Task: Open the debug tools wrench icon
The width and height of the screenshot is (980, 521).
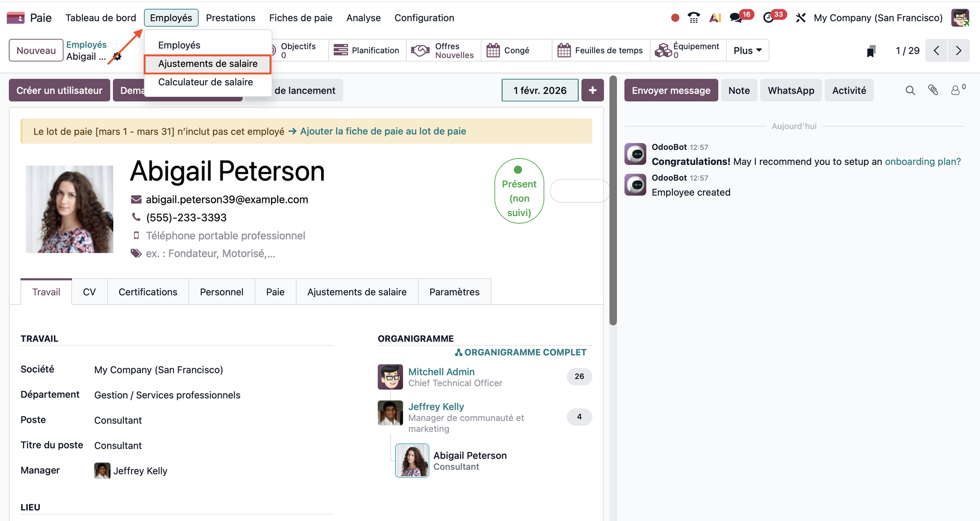Action: click(x=800, y=18)
